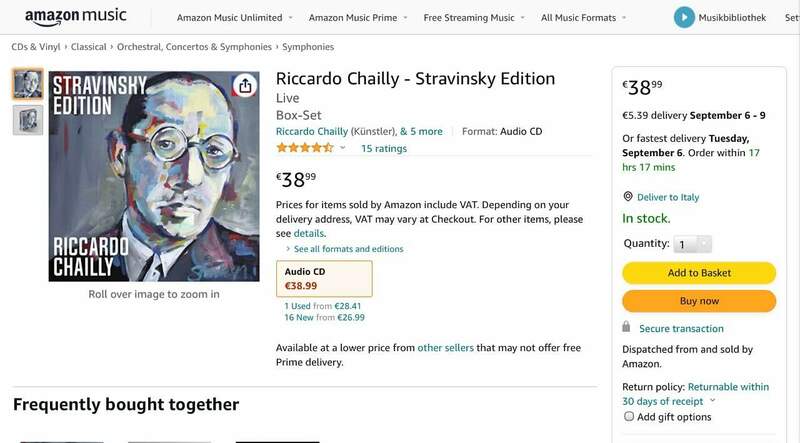Open the All Music Formats menu
Screen dimensions: 800x443
585,18
